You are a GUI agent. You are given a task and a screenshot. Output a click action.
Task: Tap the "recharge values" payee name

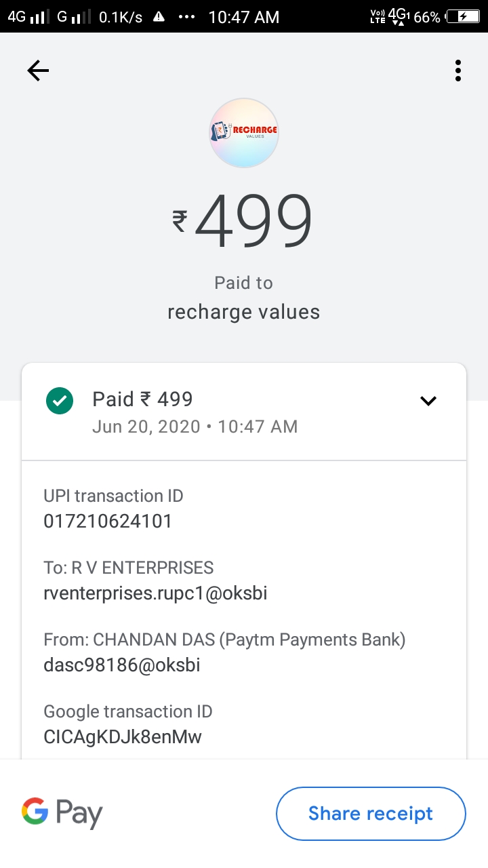pos(244,312)
